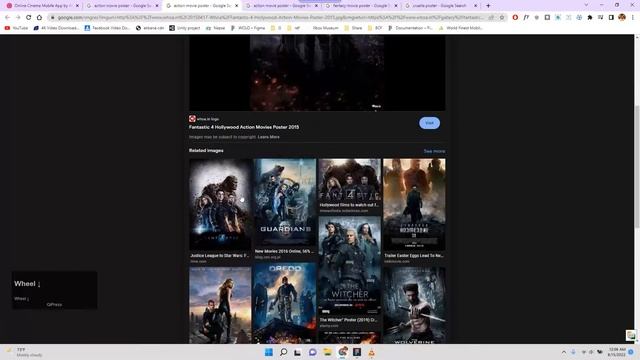Screen dimensions: 640x360
Task: Reload the page with the refresh icon
Action: 28,17
